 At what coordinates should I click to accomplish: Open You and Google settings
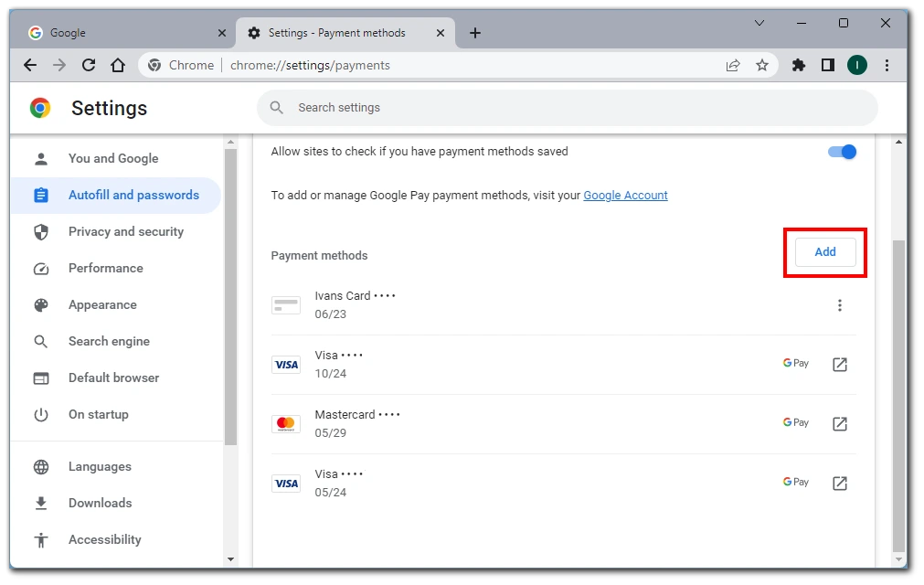coord(116,158)
